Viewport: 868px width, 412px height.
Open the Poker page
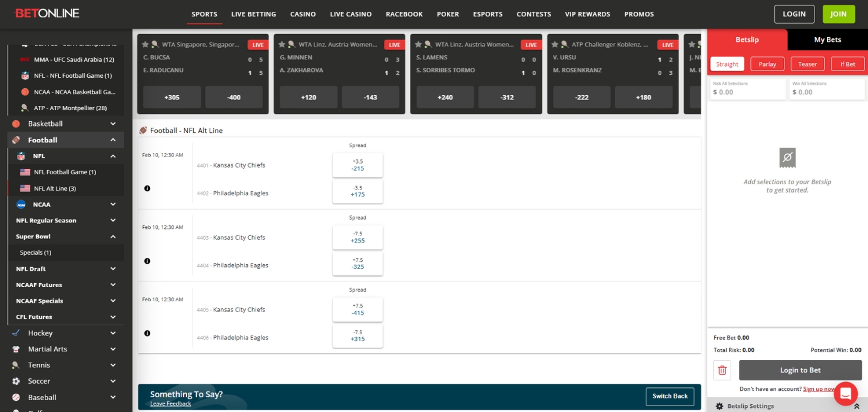448,14
